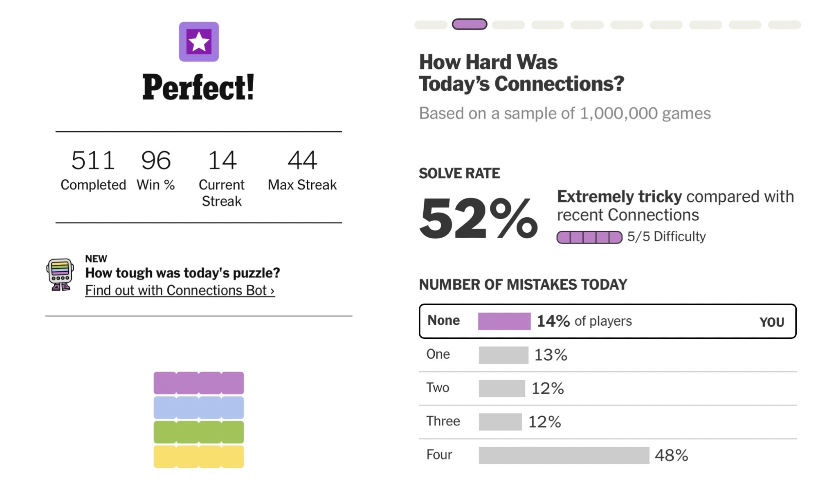Viewport: 818px width, 504px height.
Task: Go to the first progress page indicator
Action: tap(430, 25)
